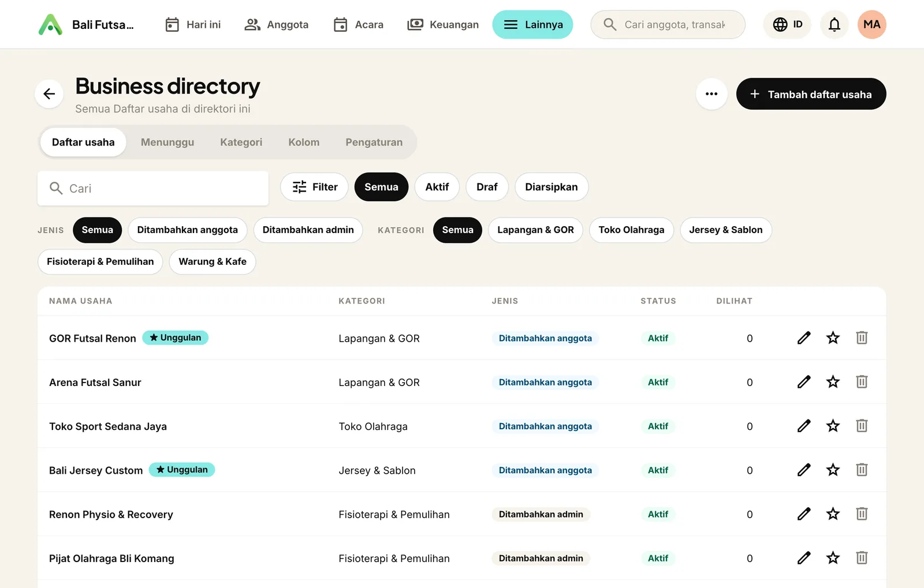Viewport: 924px width, 588px height.
Task: Click the Cari search field
Action: click(153, 188)
